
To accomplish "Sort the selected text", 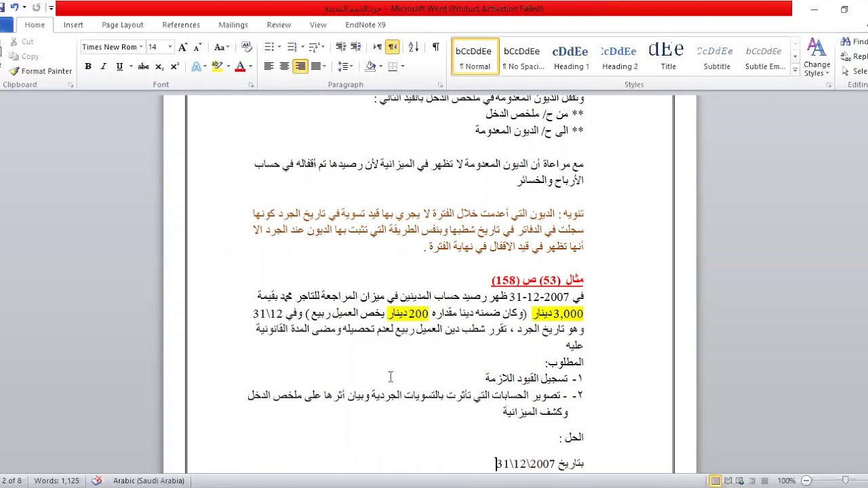I will pos(414,47).
